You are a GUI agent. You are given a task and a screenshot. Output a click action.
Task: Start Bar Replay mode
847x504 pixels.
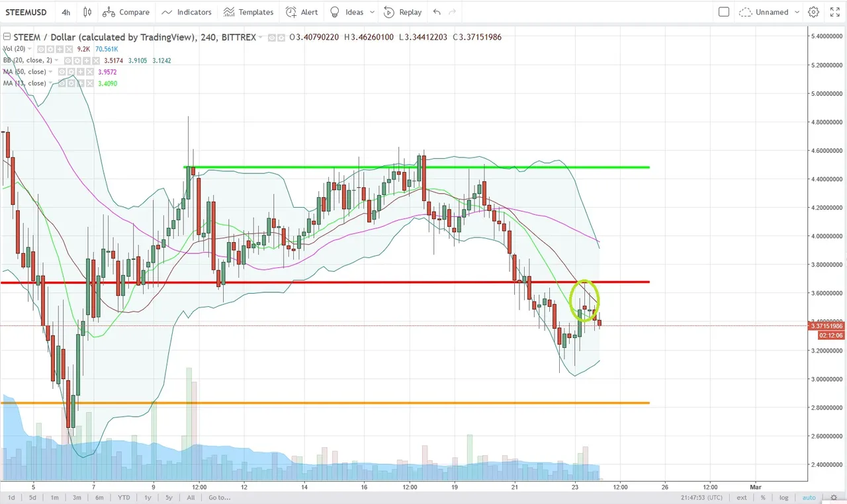(x=402, y=12)
